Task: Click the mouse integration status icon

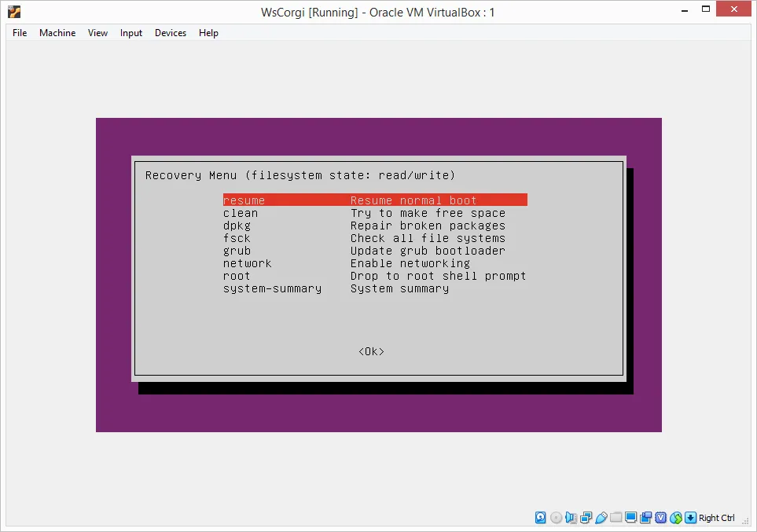Action: (x=676, y=518)
